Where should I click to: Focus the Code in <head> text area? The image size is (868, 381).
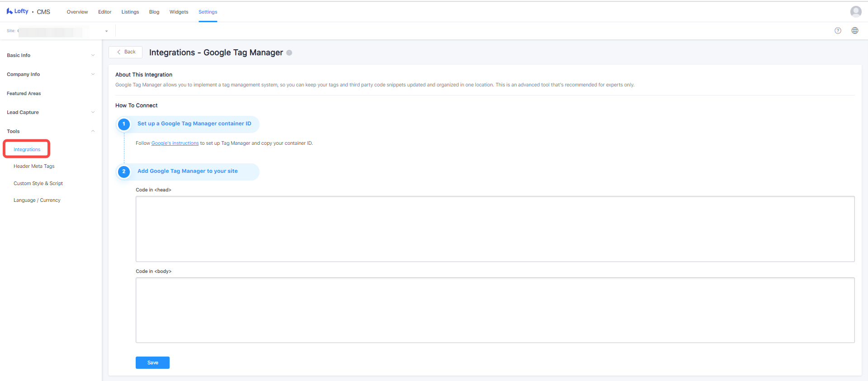pyautogui.click(x=495, y=229)
